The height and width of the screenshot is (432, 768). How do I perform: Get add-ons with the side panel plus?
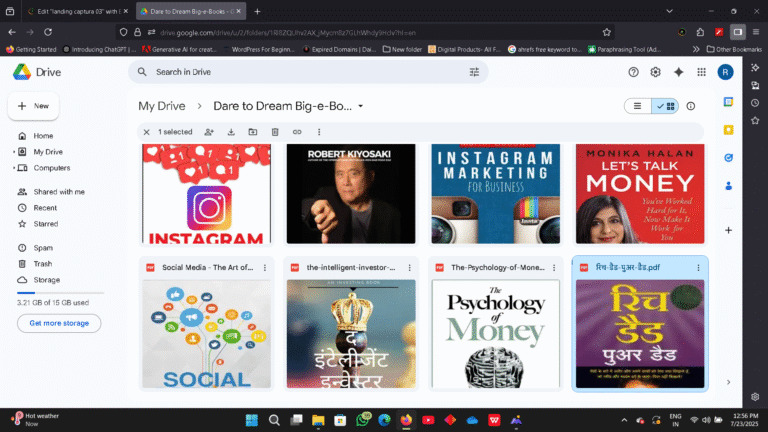[728, 230]
